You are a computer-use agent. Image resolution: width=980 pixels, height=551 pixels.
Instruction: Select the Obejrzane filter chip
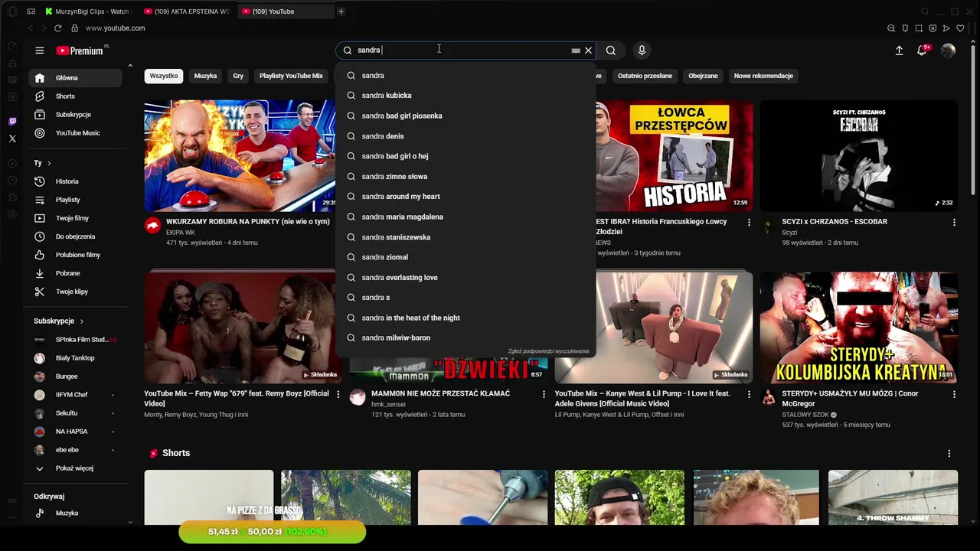703,76
